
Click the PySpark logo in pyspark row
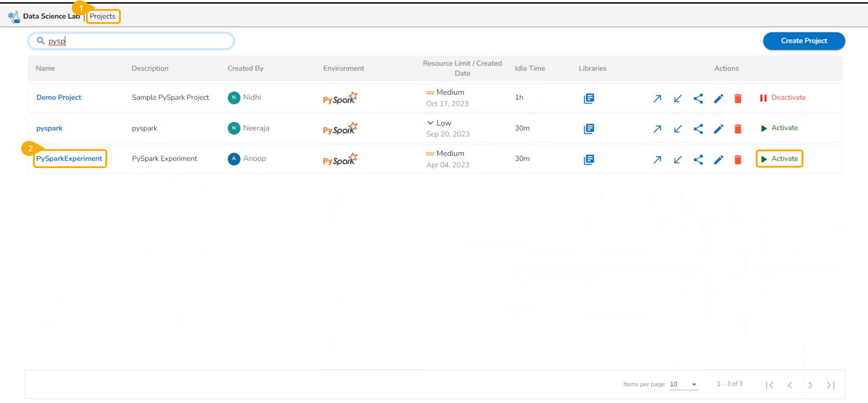coord(340,129)
